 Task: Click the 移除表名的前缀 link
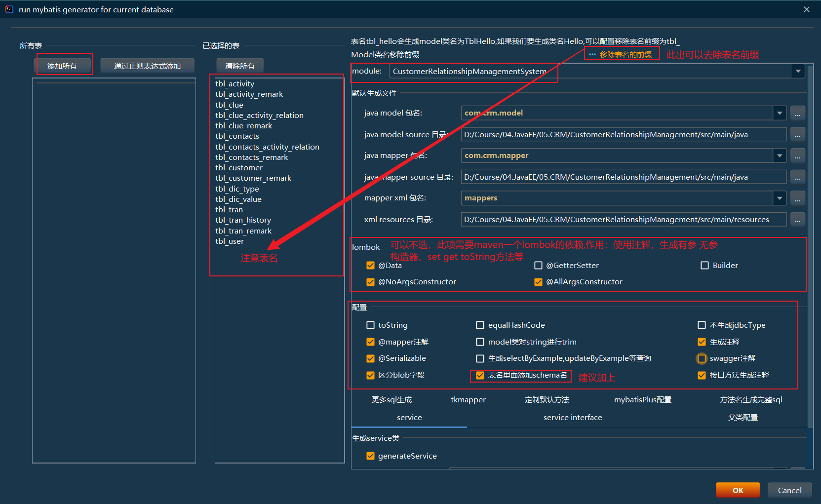click(626, 54)
